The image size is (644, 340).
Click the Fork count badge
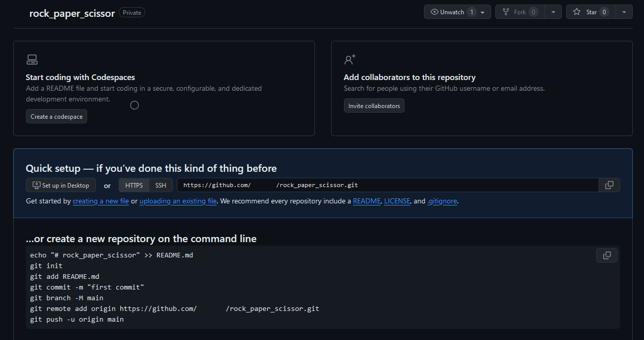pos(533,12)
